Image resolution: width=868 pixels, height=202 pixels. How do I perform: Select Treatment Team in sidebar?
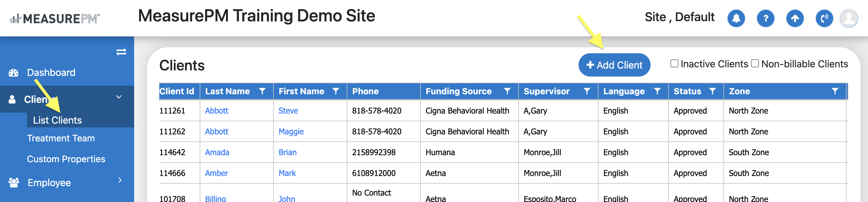point(61,138)
